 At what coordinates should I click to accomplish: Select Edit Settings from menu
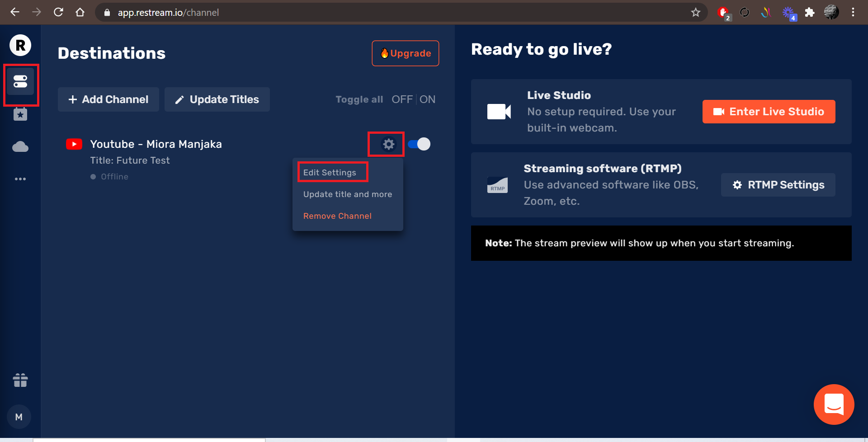pos(330,173)
